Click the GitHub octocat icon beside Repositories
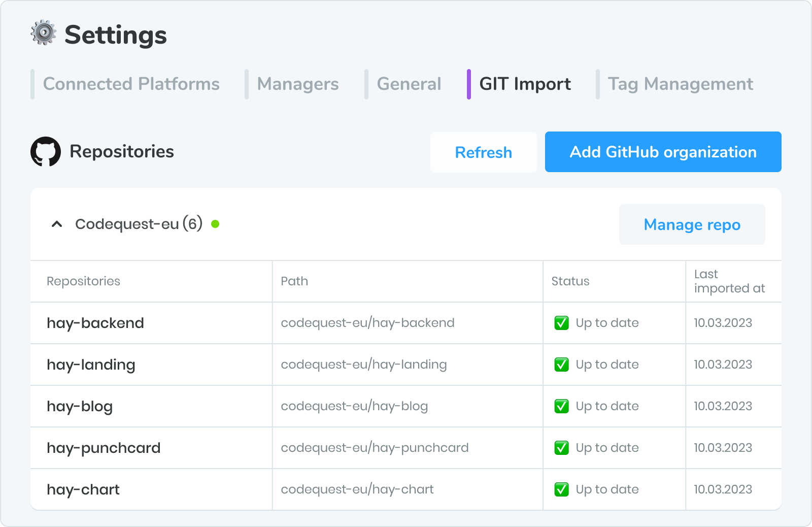The height and width of the screenshot is (527, 812). point(47,151)
